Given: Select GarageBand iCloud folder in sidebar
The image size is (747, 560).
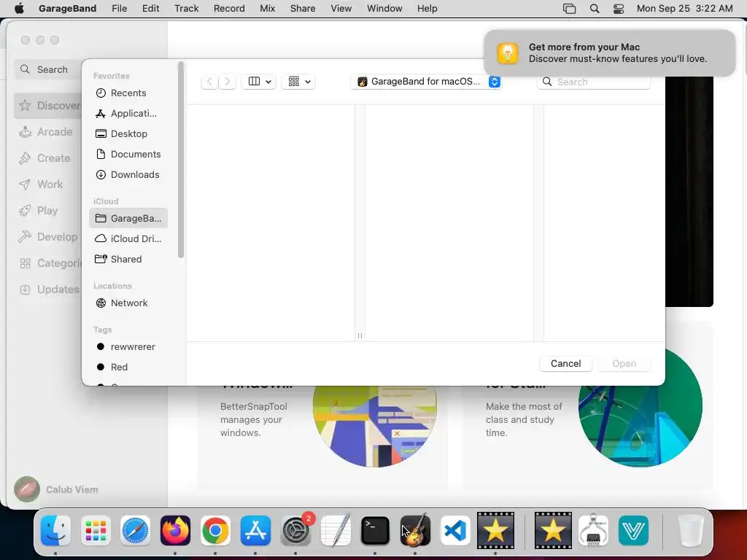Looking at the screenshot, I should (128, 218).
